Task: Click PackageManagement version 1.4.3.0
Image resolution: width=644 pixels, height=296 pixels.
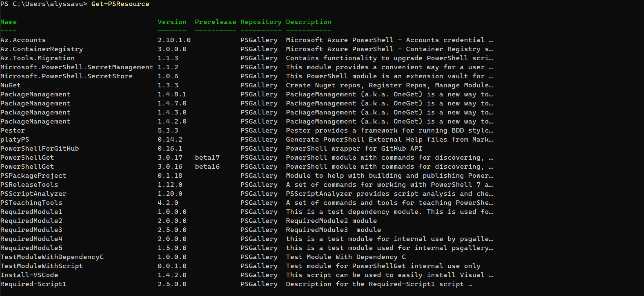Action: pos(172,112)
